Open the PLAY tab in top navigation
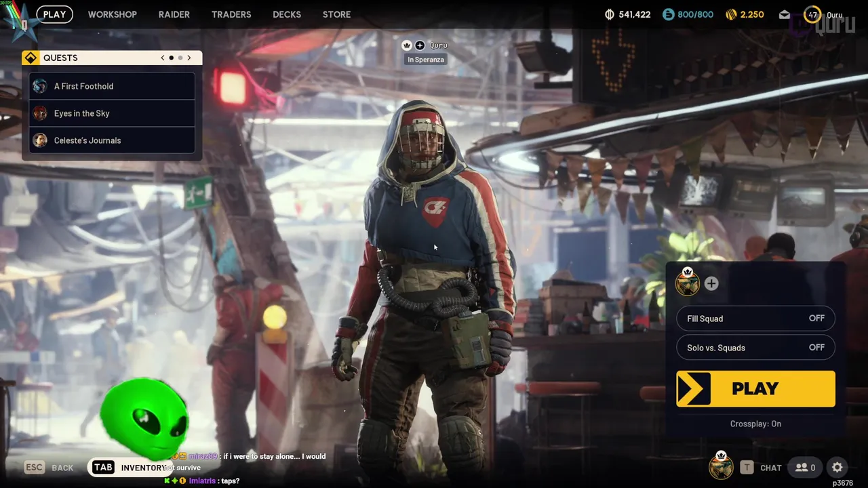Viewport: 868px width, 488px height. coord(54,14)
